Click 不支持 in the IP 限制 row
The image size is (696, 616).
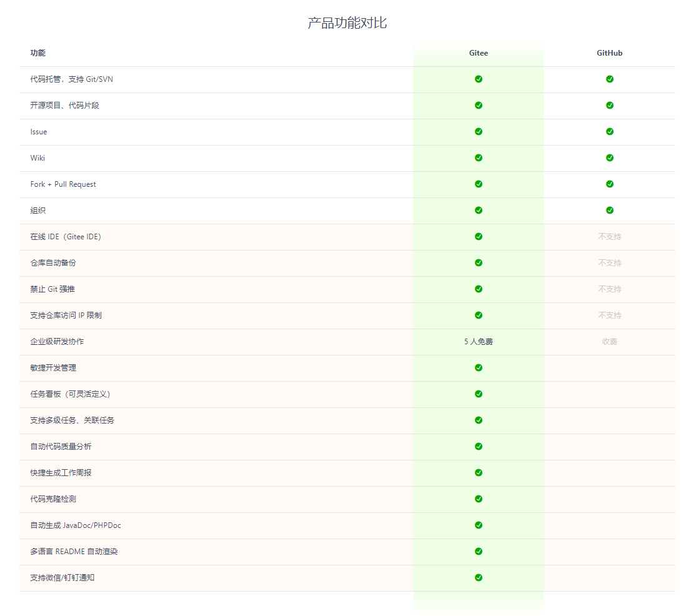point(609,315)
